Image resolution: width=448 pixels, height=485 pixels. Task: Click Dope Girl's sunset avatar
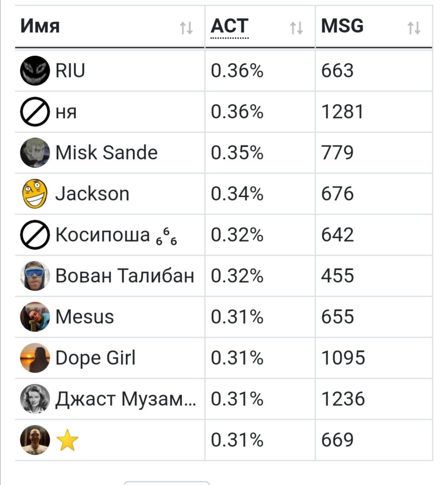(35, 358)
